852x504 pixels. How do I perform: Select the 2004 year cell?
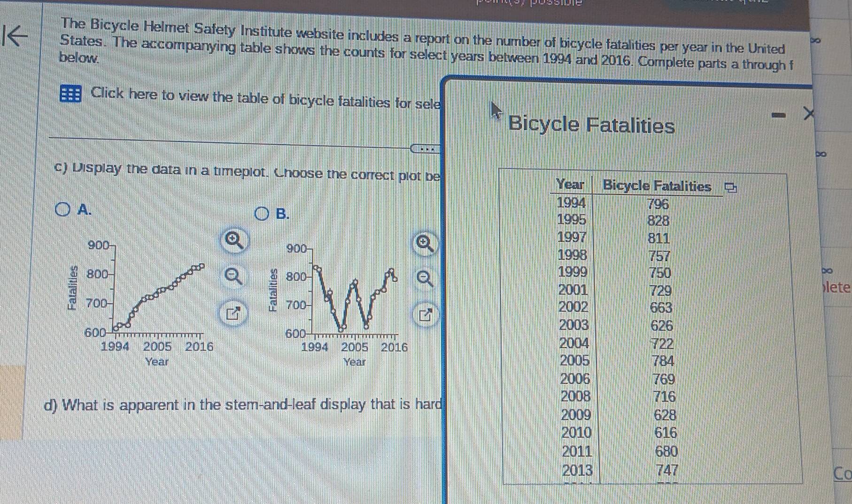point(575,343)
